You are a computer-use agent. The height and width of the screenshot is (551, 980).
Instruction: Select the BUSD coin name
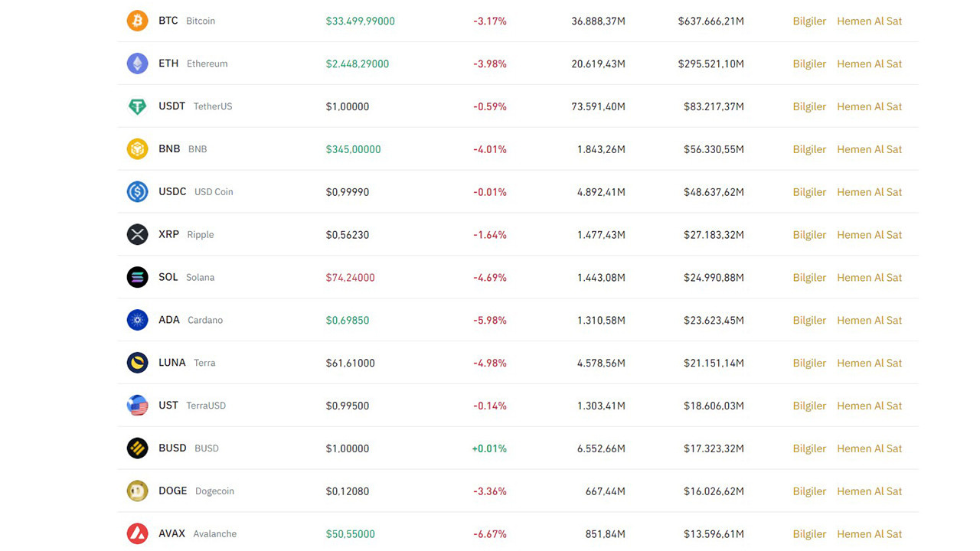click(172, 448)
